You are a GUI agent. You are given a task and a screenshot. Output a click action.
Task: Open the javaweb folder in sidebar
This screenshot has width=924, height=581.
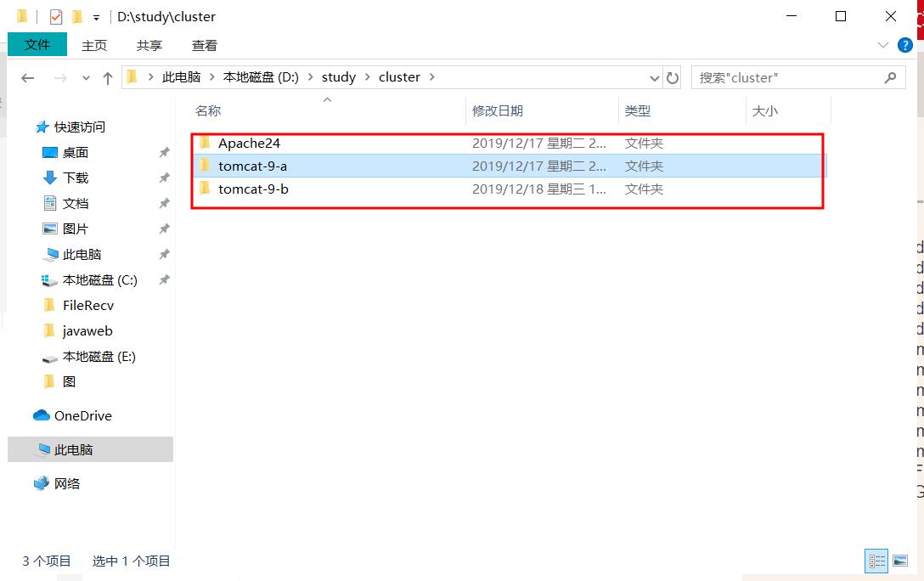point(87,331)
